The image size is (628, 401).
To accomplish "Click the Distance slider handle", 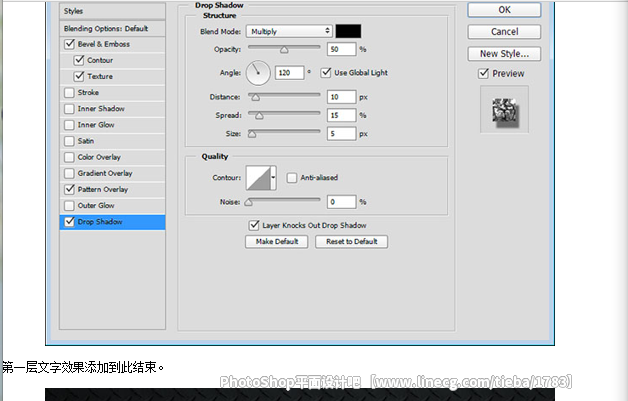I will [x=256, y=97].
